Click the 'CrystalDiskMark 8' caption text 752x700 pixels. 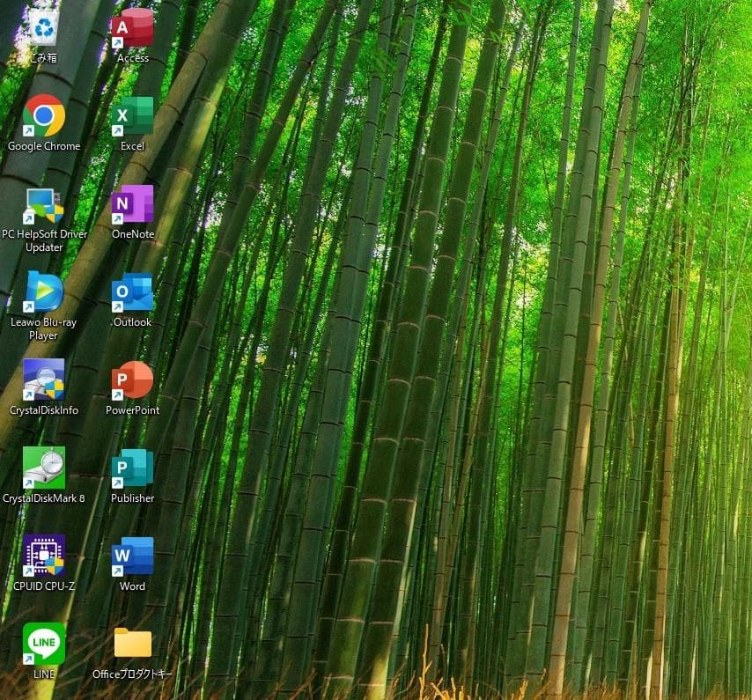point(43,498)
